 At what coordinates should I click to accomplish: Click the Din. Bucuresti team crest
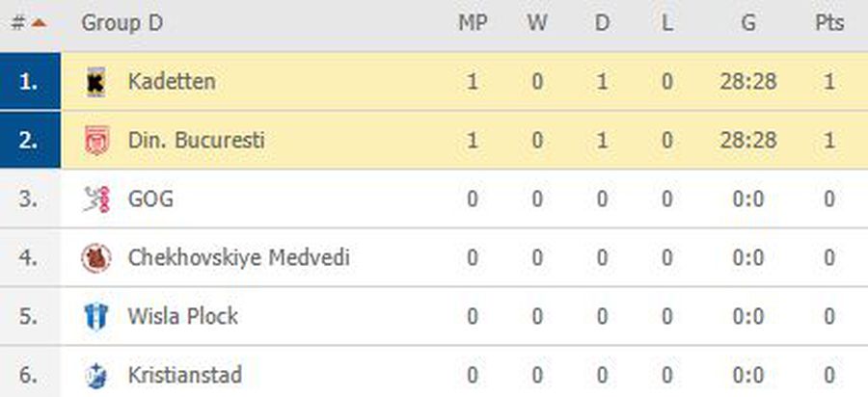click(x=96, y=141)
